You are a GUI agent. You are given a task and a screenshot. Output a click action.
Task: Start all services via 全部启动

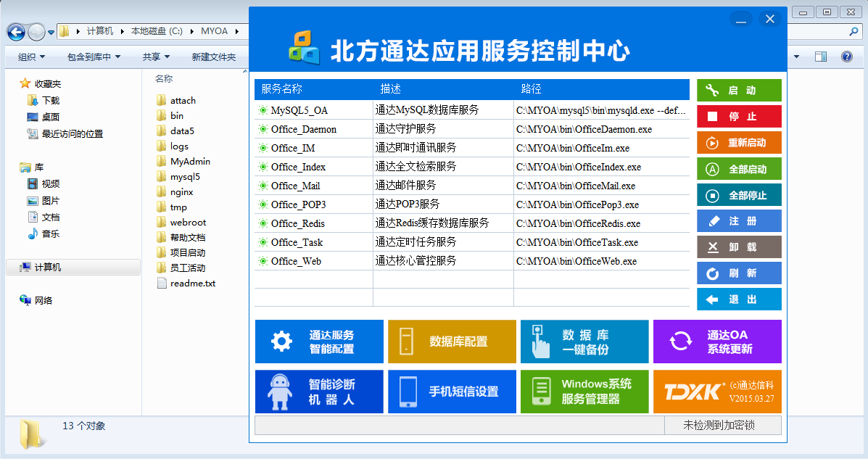pos(739,169)
